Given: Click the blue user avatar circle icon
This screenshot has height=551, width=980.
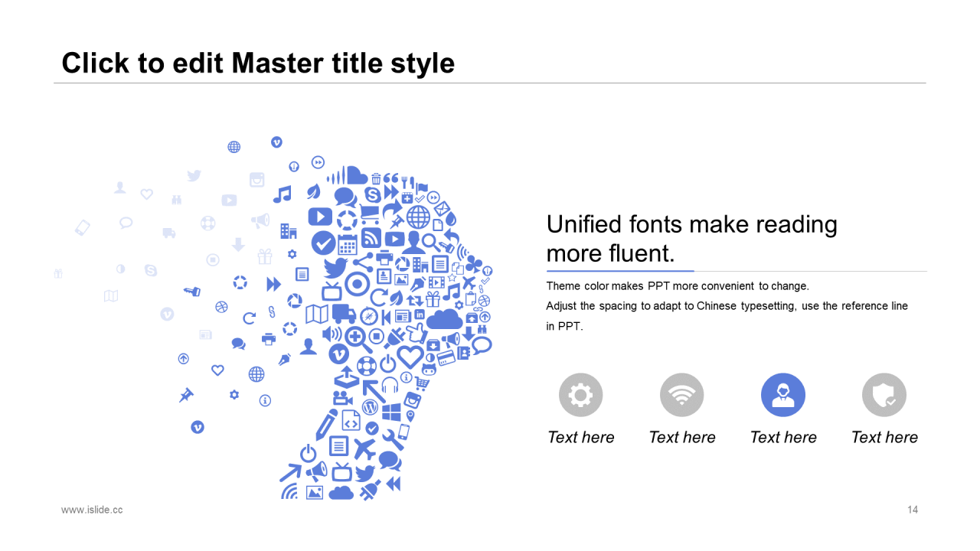Looking at the screenshot, I should tap(782, 395).
